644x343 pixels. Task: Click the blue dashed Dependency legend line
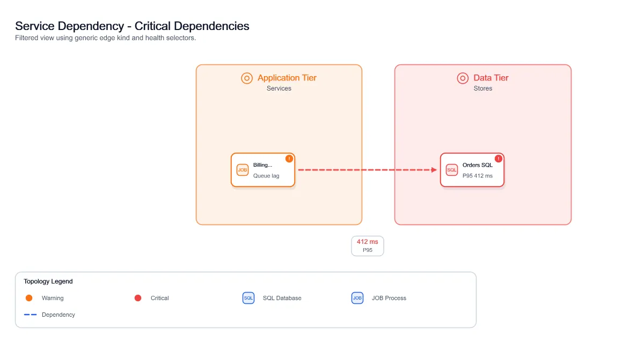[x=31, y=315]
